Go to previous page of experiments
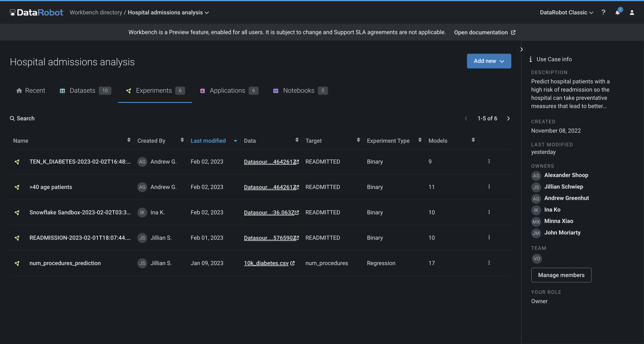Image resolution: width=644 pixels, height=344 pixels. tap(466, 118)
